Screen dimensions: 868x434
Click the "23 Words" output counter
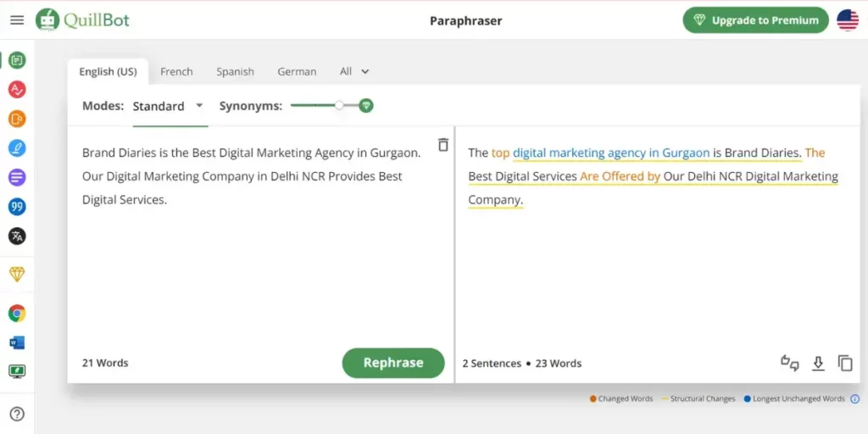[558, 364]
